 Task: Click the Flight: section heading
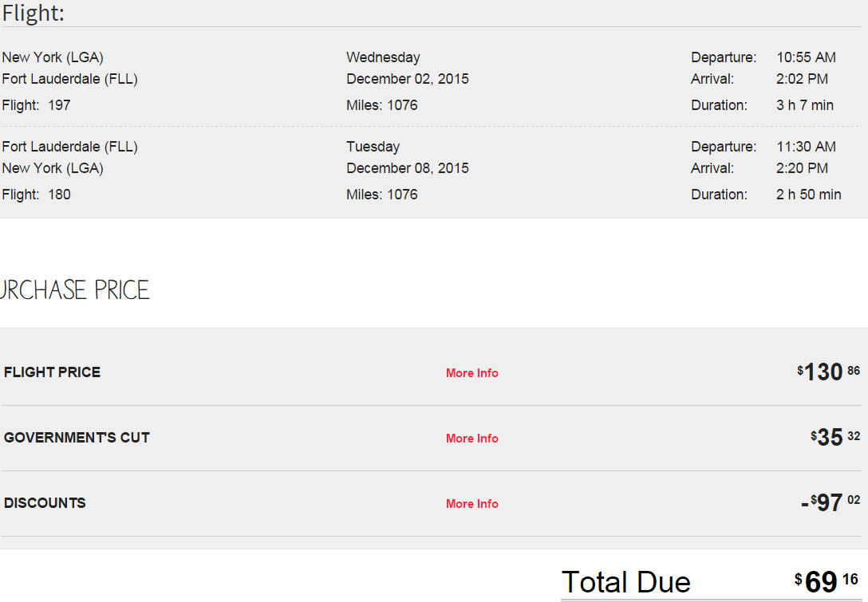pos(34,14)
